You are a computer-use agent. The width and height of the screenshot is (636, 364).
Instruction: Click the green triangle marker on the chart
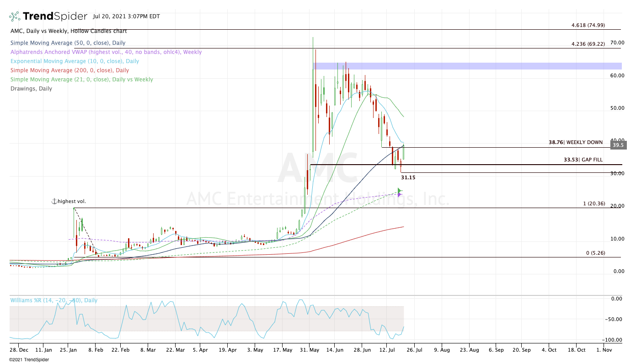[x=400, y=190]
